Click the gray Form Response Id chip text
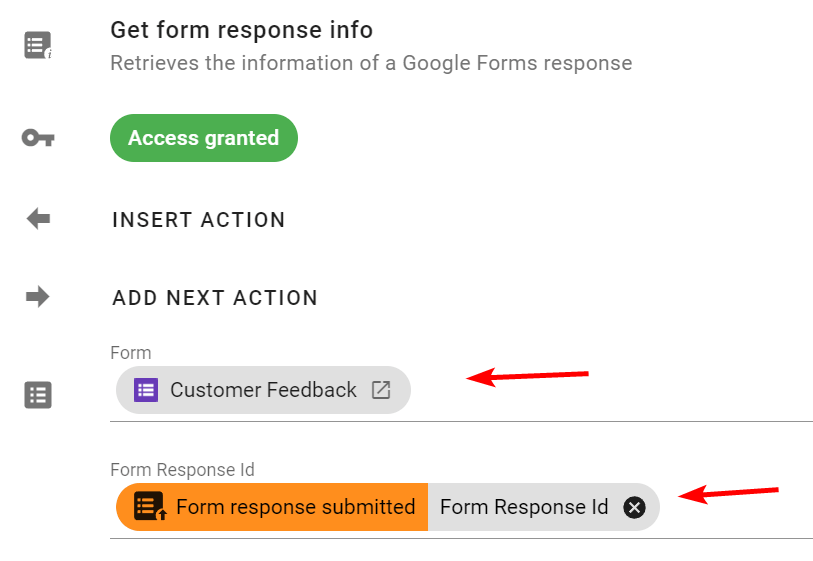Viewport: 813px width, 561px height. [523, 507]
